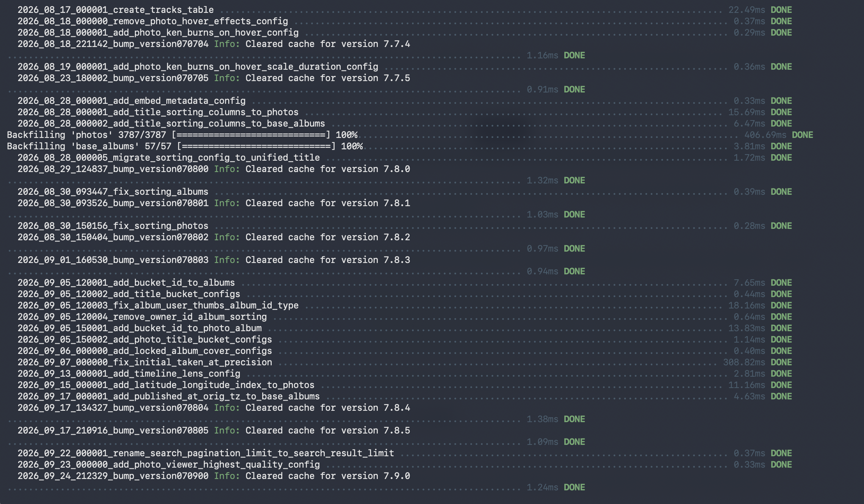Click the remove_photo_hover_effects_config migration name
This screenshot has width=864, height=504.
153,21
